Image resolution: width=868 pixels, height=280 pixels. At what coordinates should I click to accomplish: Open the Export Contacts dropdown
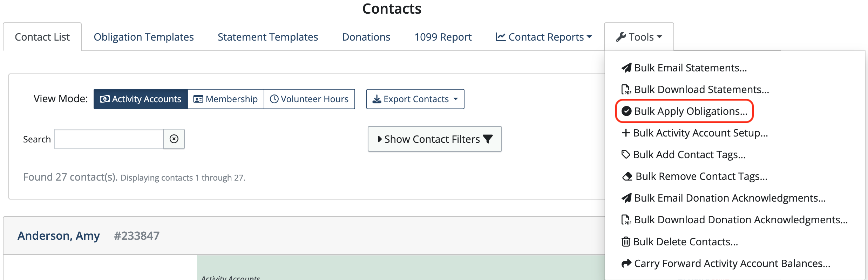[415, 99]
